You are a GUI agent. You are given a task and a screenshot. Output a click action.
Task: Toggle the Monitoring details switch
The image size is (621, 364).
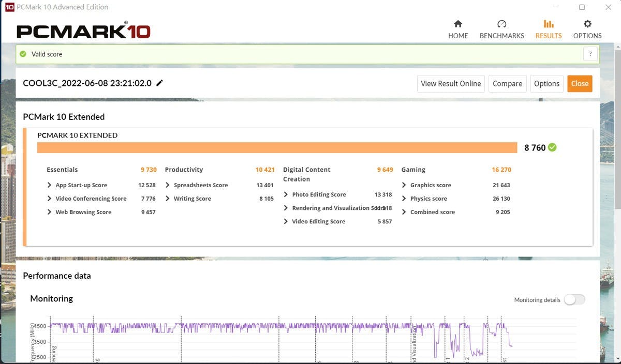574,300
